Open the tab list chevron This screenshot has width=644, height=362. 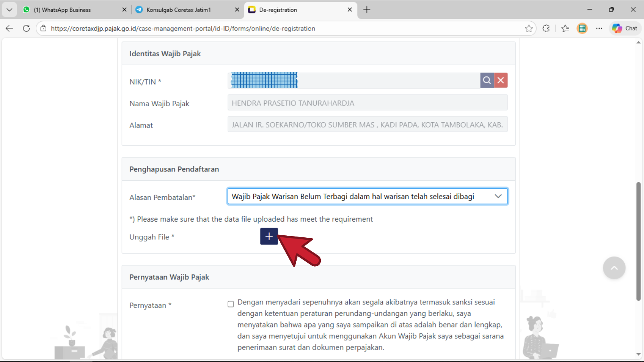(9, 10)
